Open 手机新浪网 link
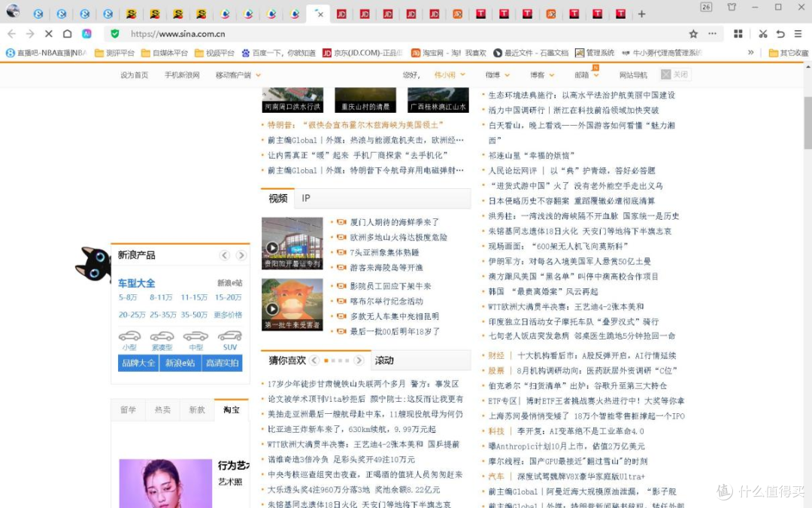812x508 pixels. [182, 75]
